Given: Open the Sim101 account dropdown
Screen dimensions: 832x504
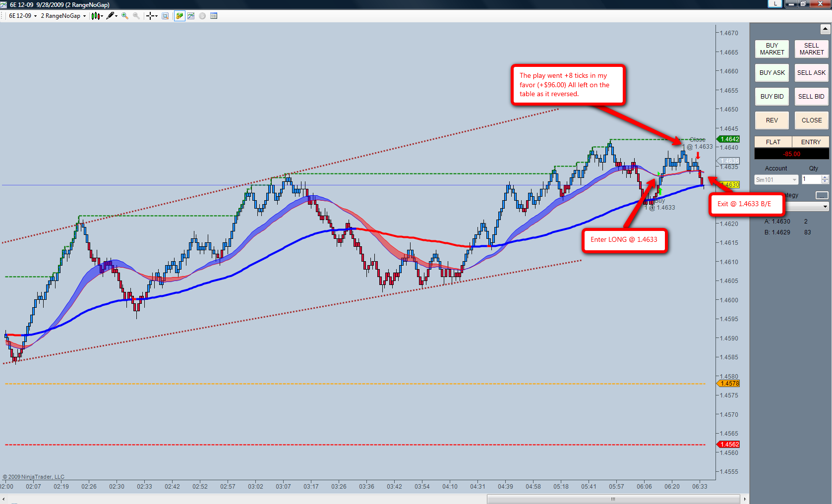Looking at the screenshot, I should [x=776, y=180].
